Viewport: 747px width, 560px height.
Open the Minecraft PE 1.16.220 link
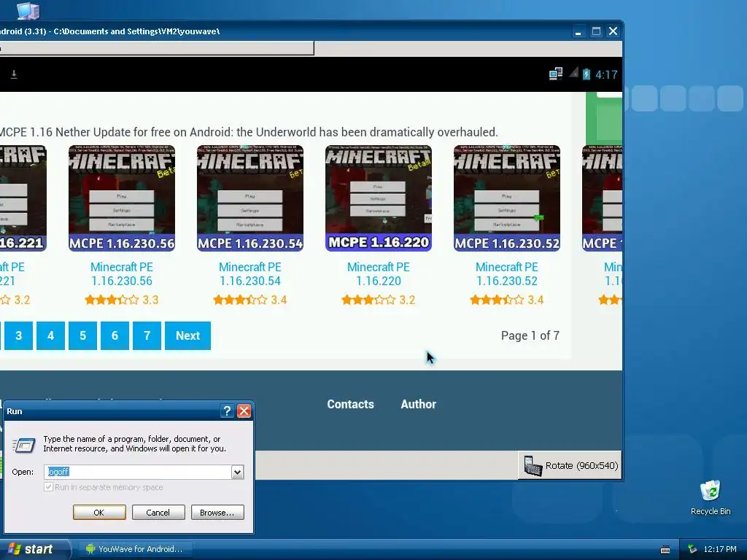(379, 274)
